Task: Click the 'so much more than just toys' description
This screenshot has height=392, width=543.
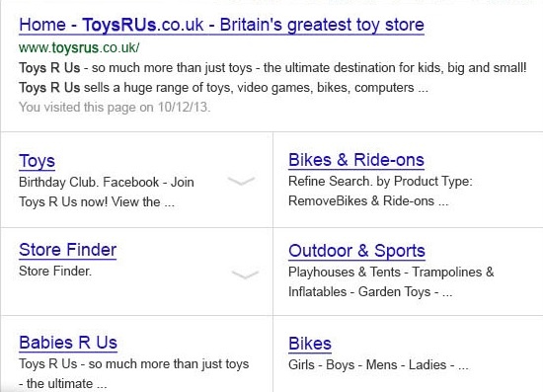Action: pos(272,67)
